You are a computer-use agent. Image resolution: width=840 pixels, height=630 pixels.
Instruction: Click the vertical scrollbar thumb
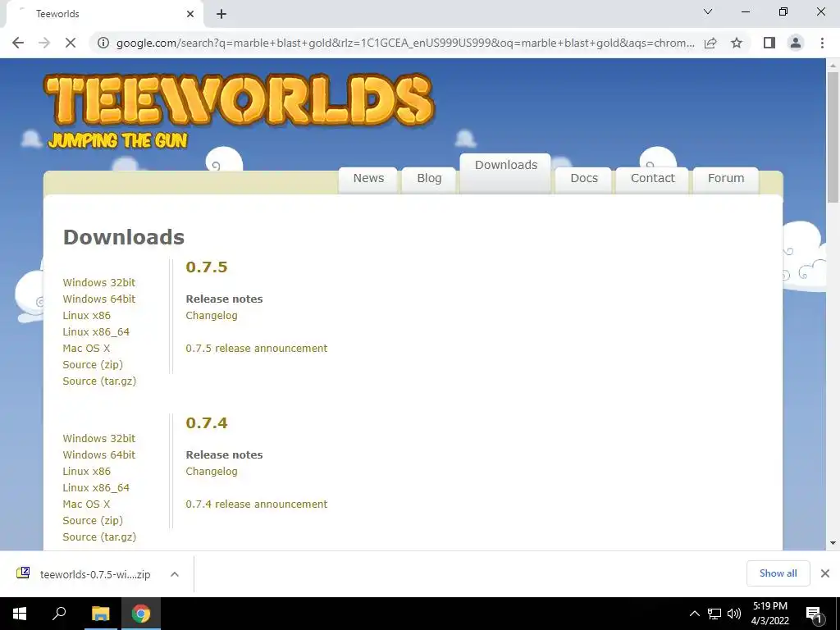click(x=833, y=138)
